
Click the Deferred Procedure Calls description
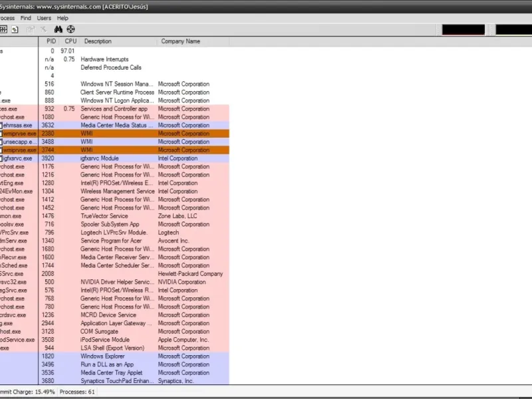[x=111, y=68]
